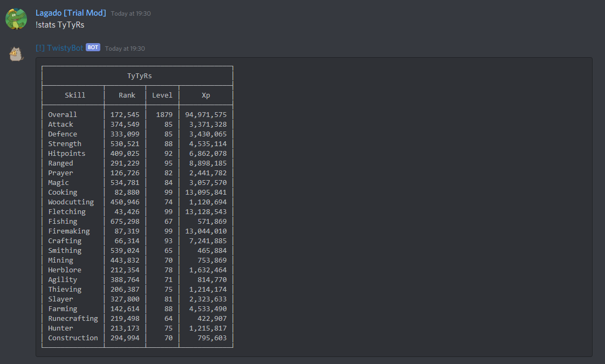Click Lagado's crocodile avatar
Screen dimensions: 605x364
[16, 19]
